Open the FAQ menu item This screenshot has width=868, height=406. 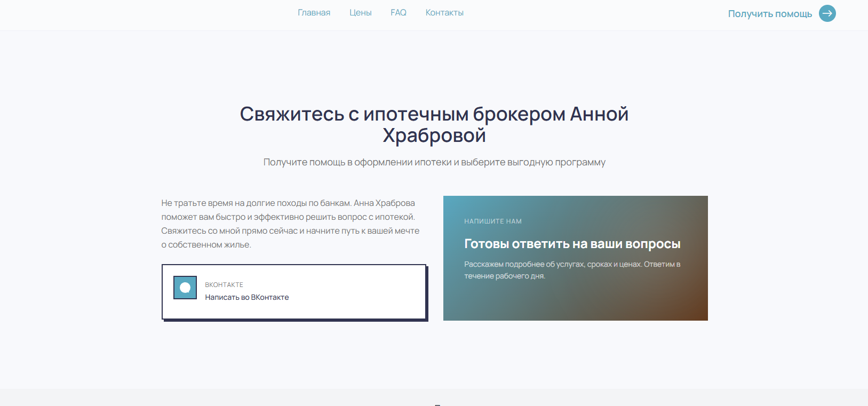pos(398,13)
